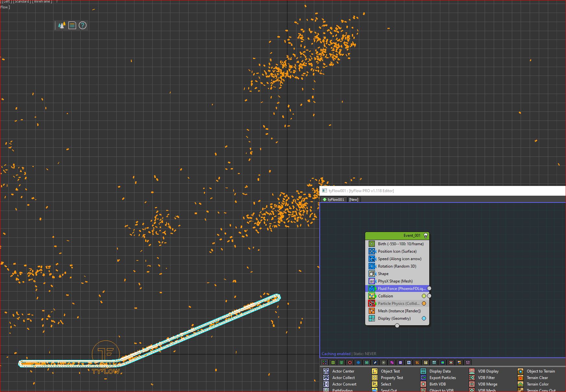Viewport: 566px width, 392px height.
Task: Click the Terrain Clear operator icon
Action: (x=521, y=378)
